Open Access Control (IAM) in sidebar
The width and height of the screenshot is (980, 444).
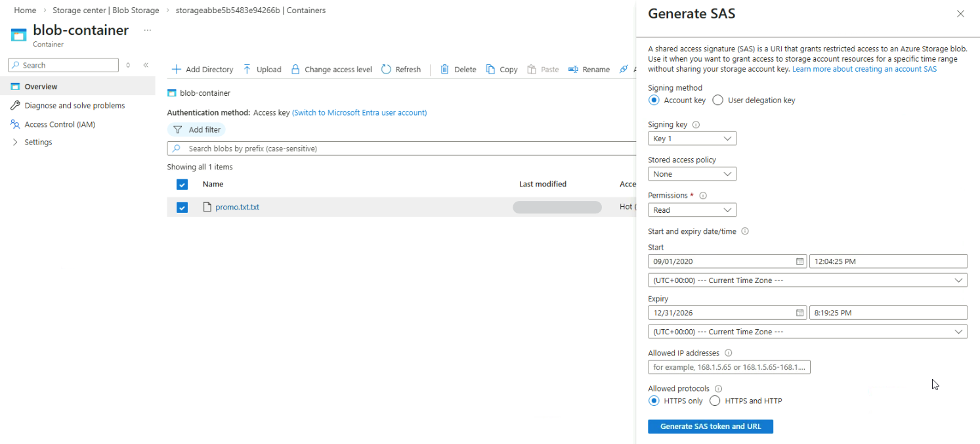click(x=60, y=124)
